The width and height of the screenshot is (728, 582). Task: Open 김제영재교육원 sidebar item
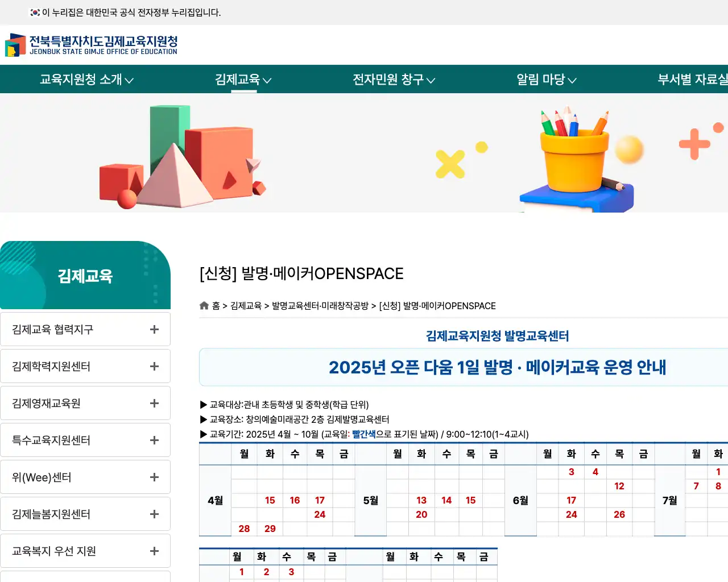click(85, 403)
